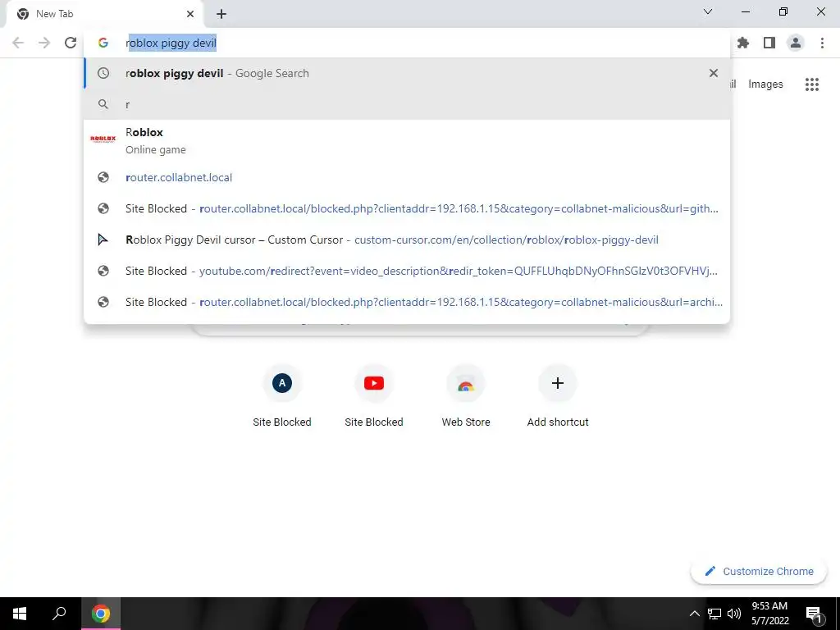Reload the page with the refresh icon
840x630 pixels.
point(71,43)
